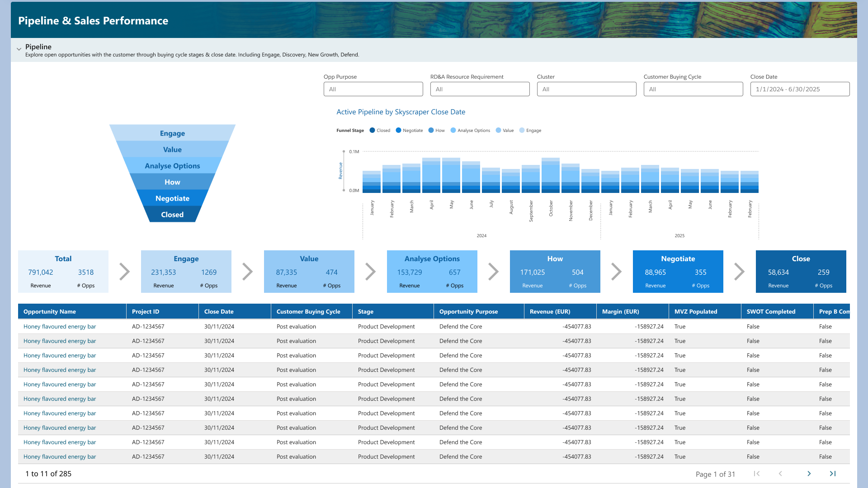Select the Negotiate funnel segment
Viewport: 868px width, 488px height.
pos(172,198)
